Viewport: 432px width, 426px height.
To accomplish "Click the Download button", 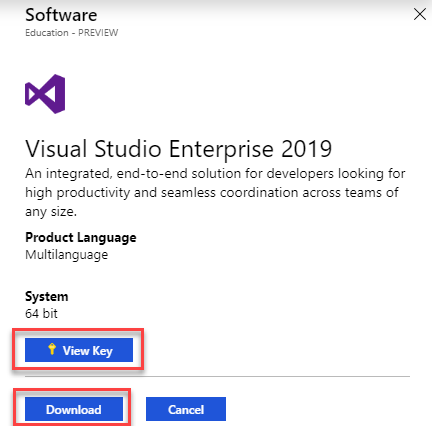I will click(74, 409).
